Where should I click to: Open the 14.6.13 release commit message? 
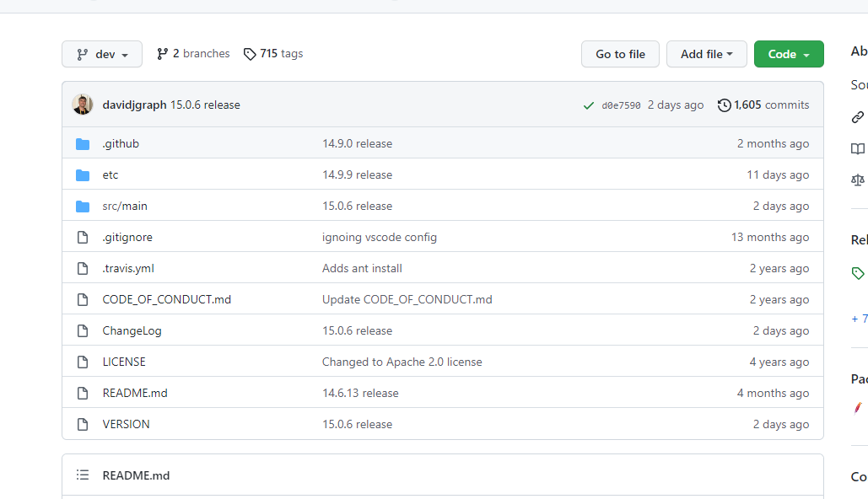tap(360, 393)
